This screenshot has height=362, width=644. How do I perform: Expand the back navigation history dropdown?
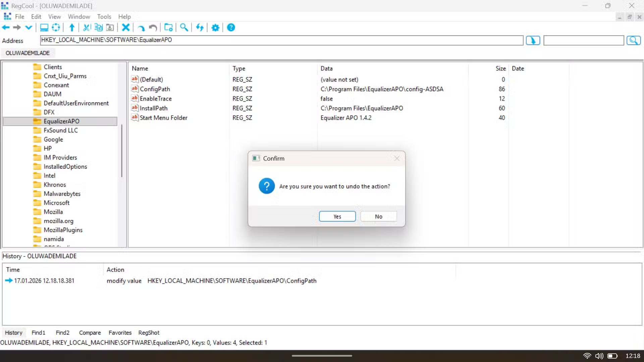pyautogui.click(x=29, y=27)
